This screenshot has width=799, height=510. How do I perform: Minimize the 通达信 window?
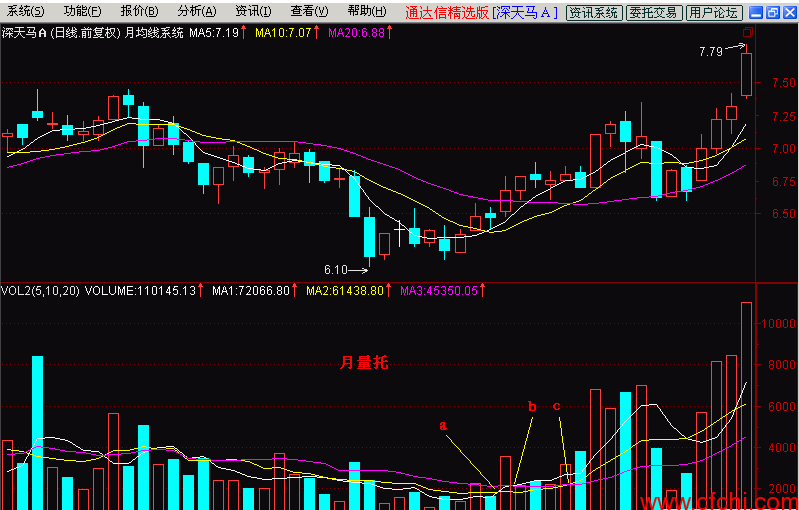[x=758, y=13]
